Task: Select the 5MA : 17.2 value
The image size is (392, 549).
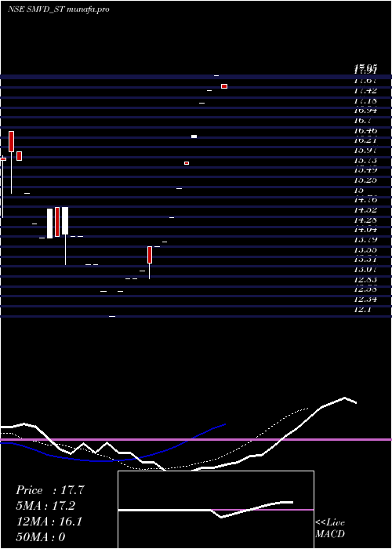Action: pyautogui.click(x=45, y=506)
